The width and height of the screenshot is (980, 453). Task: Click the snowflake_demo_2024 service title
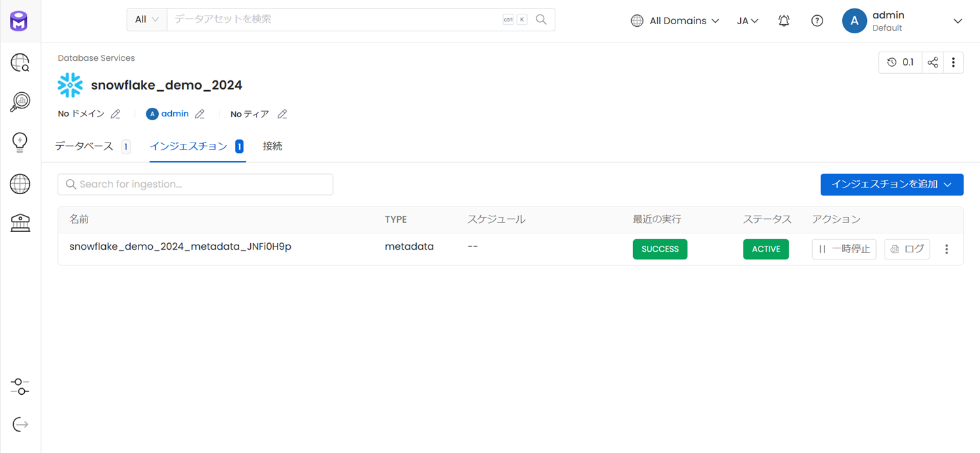167,85
